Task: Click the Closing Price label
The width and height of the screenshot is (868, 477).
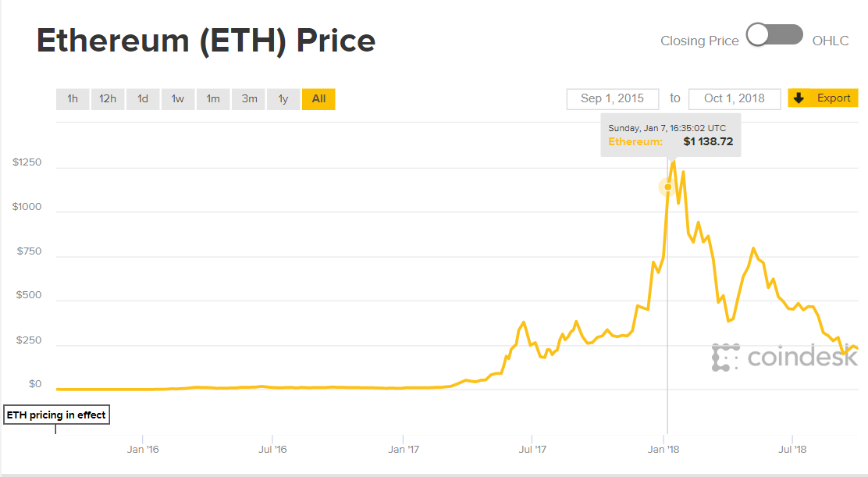Action: pyautogui.click(x=699, y=41)
